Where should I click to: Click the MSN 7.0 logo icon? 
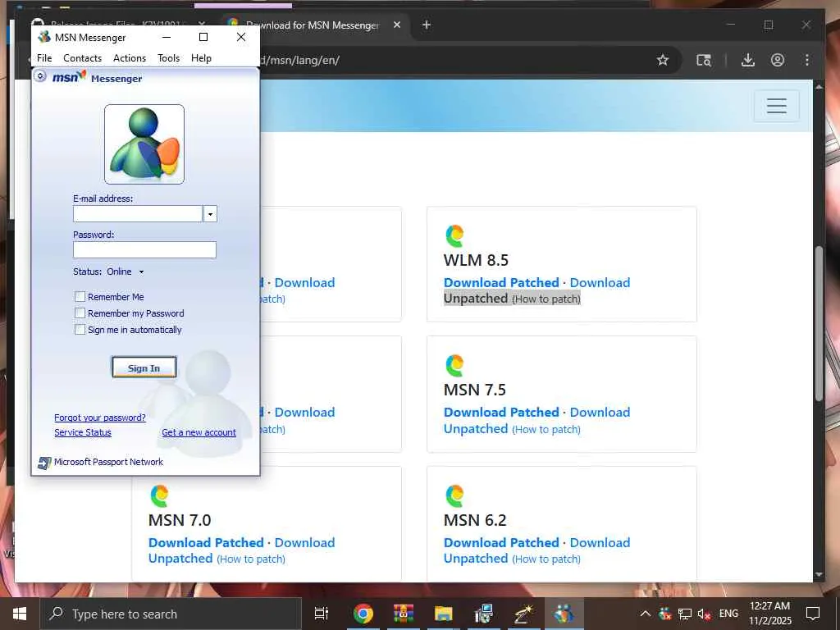pyautogui.click(x=160, y=496)
